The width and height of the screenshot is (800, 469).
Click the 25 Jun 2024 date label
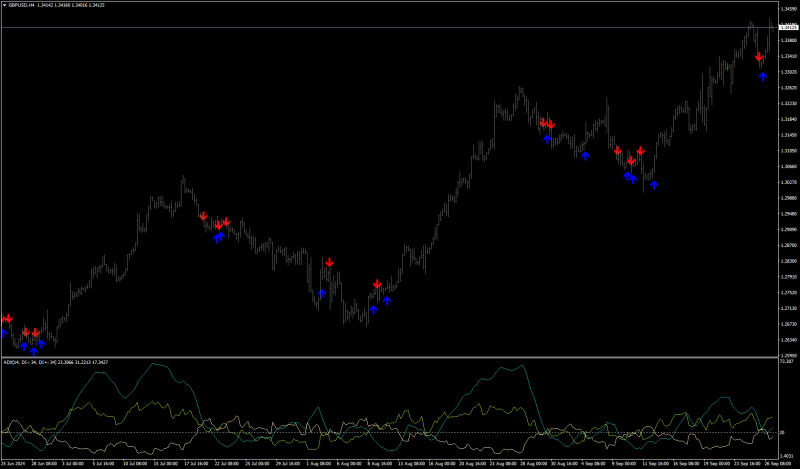click(x=13, y=463)
